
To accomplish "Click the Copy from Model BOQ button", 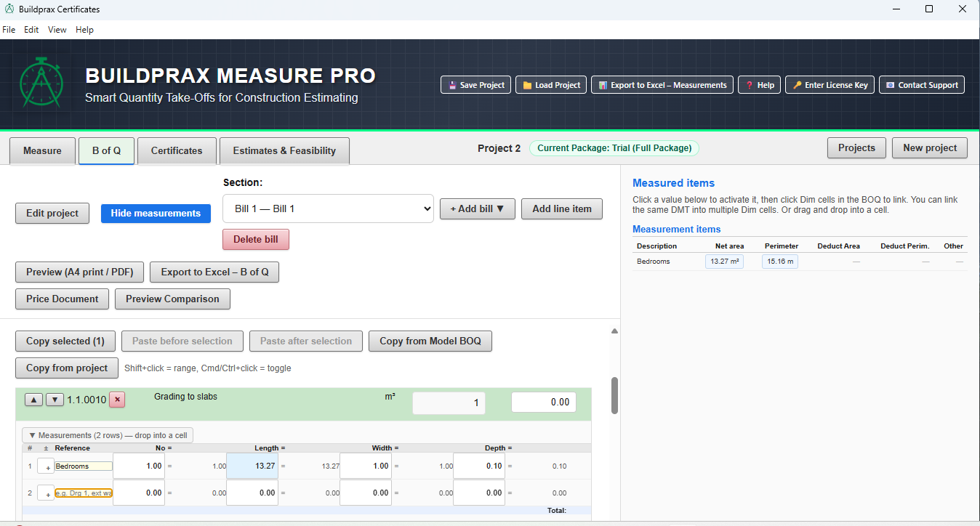I will (430, 341).
